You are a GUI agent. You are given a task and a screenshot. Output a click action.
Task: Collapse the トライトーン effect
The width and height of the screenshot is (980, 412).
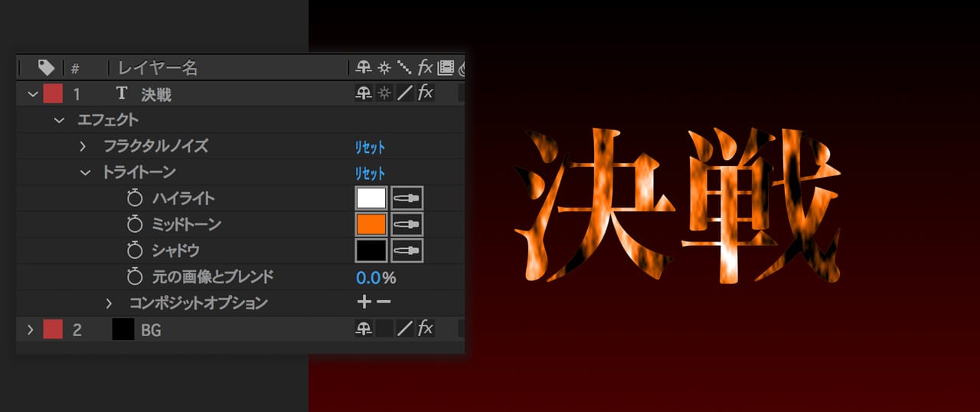(85, 173)
